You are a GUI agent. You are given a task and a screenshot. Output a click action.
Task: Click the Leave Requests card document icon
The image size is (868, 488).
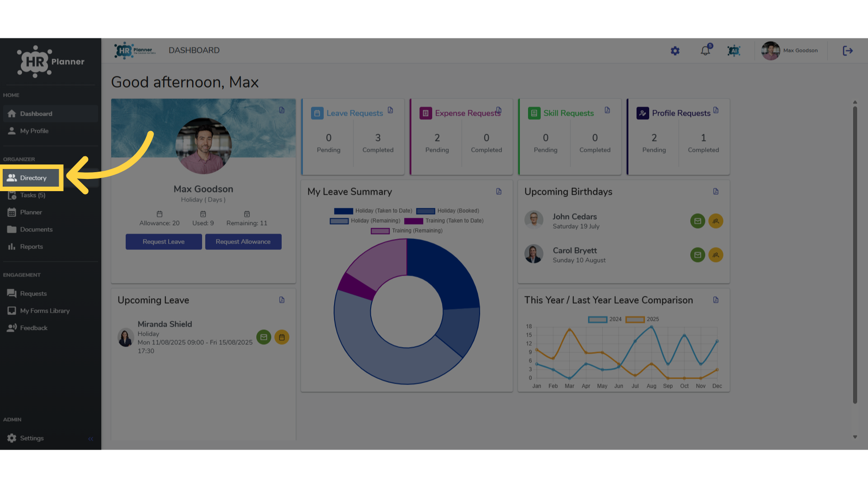click(x=391, y=110)
